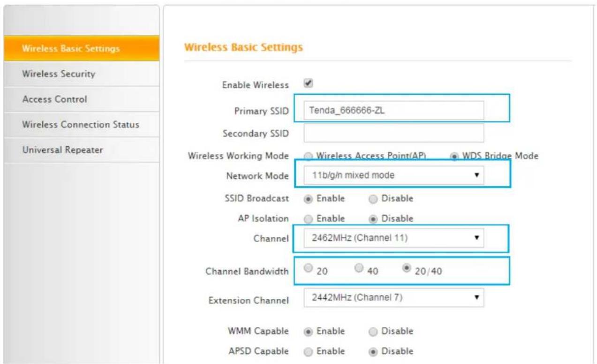The width and height of the screenshot is (597, 364).
Task: Open the Network Mode dropdown
Action: [x=393, y=175]
